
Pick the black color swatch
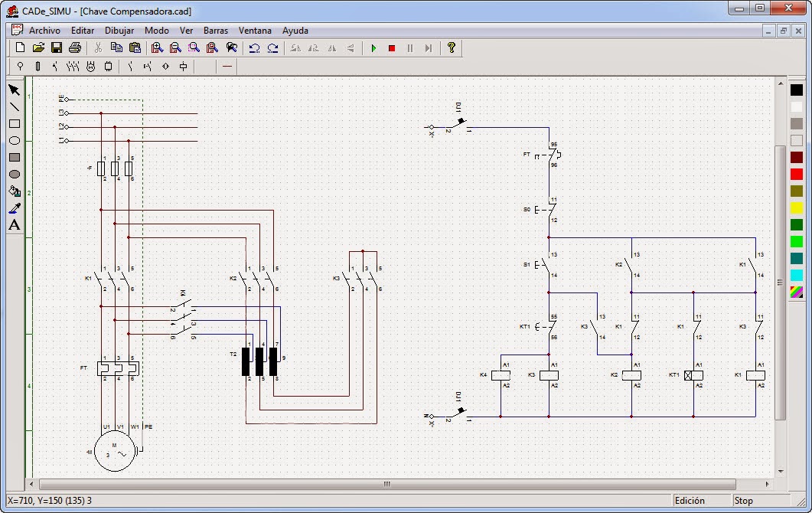(797, 90)
